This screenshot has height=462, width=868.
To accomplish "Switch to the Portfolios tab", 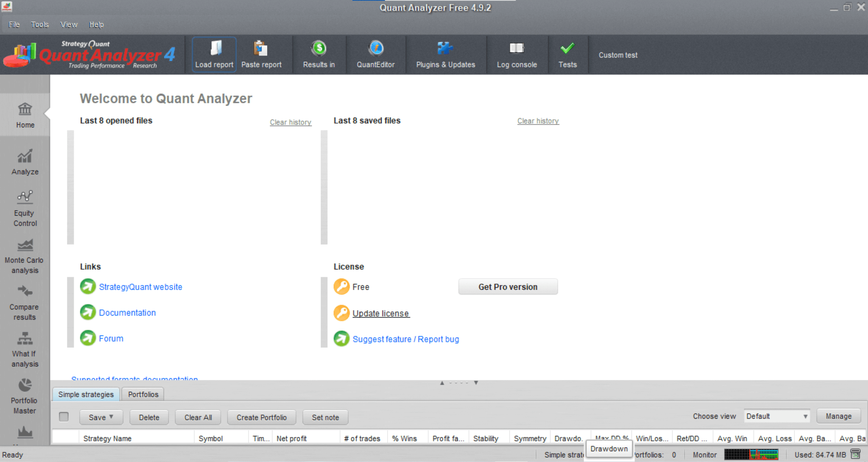I will pyautogui.click(x=143, y=394).
